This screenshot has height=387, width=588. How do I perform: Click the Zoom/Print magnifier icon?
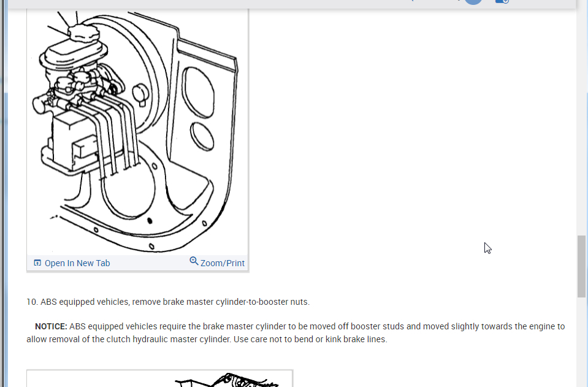click(194, 261)
